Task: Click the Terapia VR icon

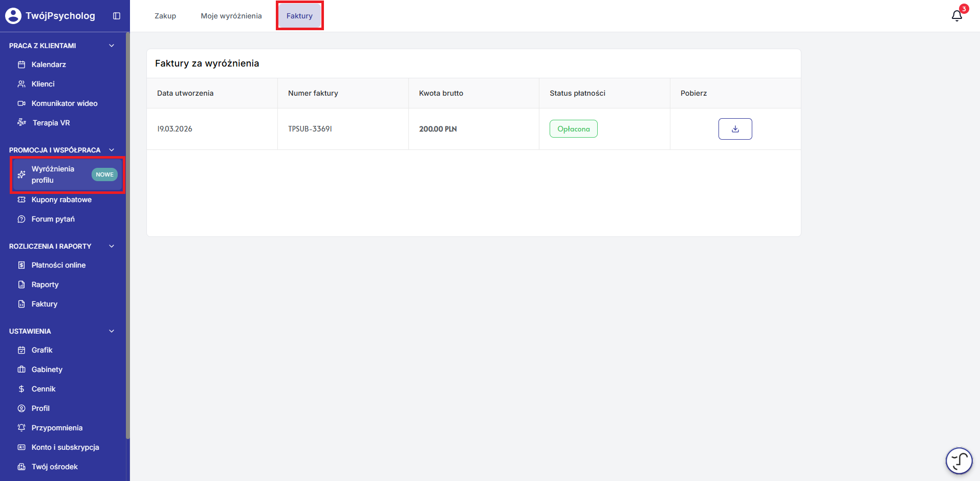Action: (x=21, y=122)
